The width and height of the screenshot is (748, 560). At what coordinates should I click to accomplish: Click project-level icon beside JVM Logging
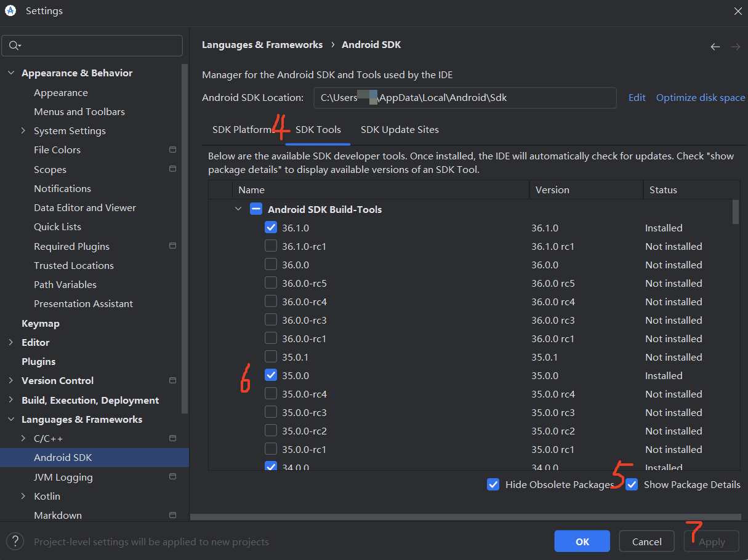point(172,476)
